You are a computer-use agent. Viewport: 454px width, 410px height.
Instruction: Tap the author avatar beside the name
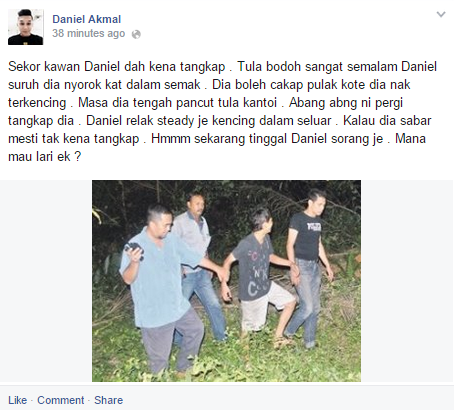pyautogui.click(x=26, y=27)
